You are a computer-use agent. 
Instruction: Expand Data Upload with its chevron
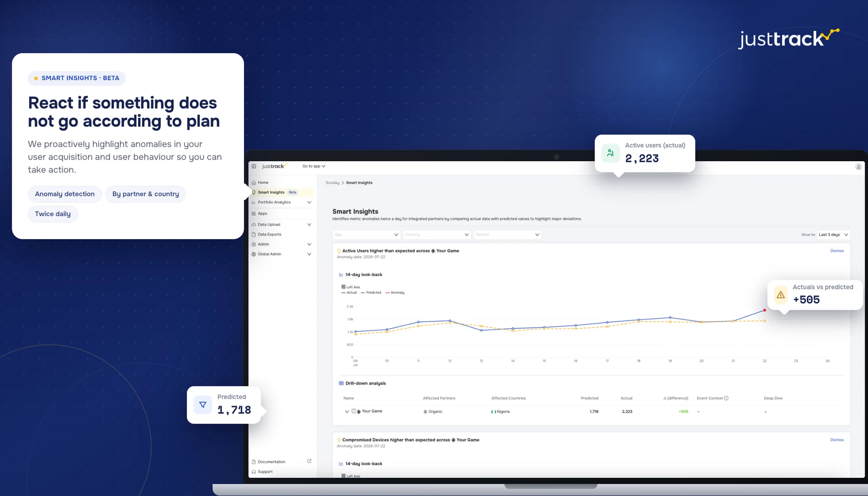point(309,224)
